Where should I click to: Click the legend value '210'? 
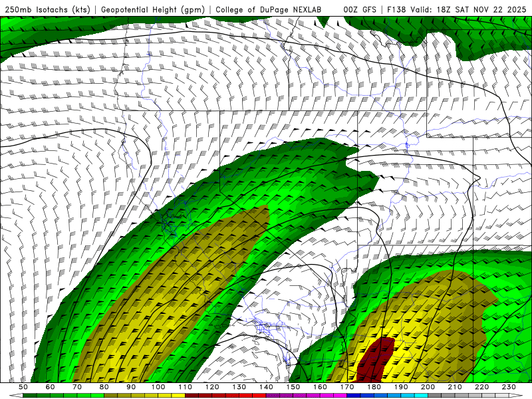click(455, 387)
